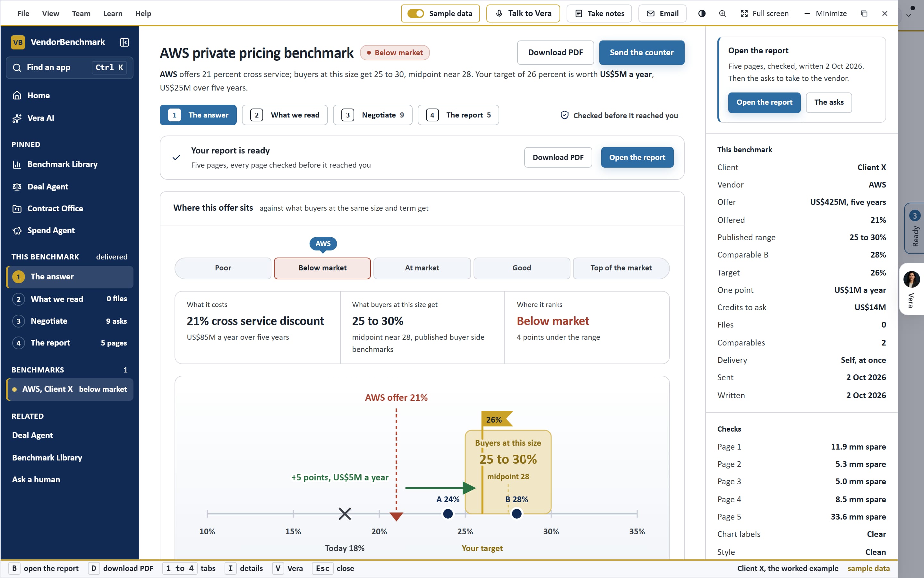Click comparable B 28% dot on chart

point(516,513)
